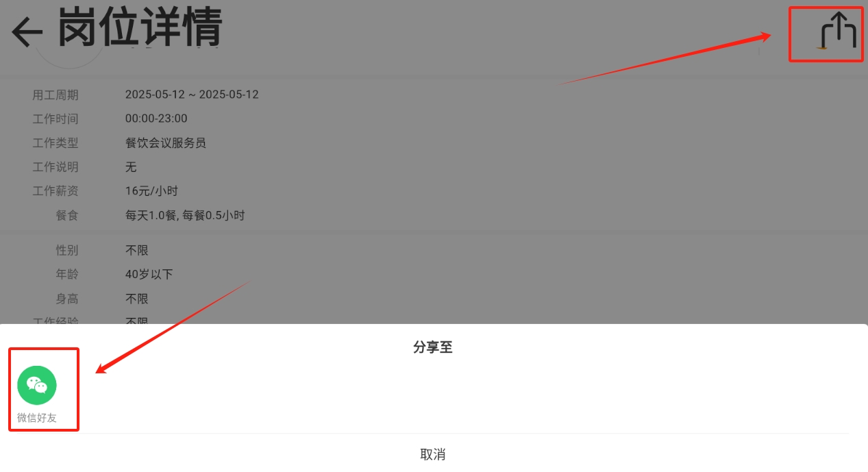Screen dimensions: 868x472
Task: Click the 分享至 sheet title
Action: pyautogui.click(x=433, y=347)
